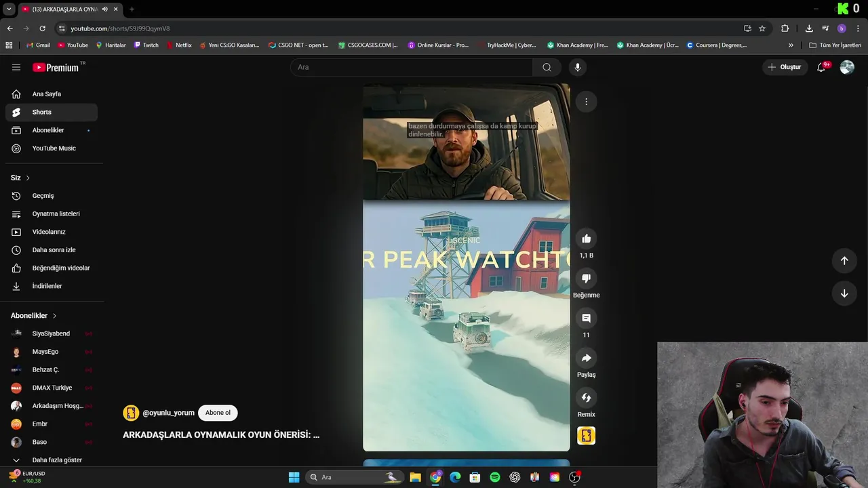Open DMAX Turkiye subscription channel
Screen dimensions: 868x488
coord(52,388)
